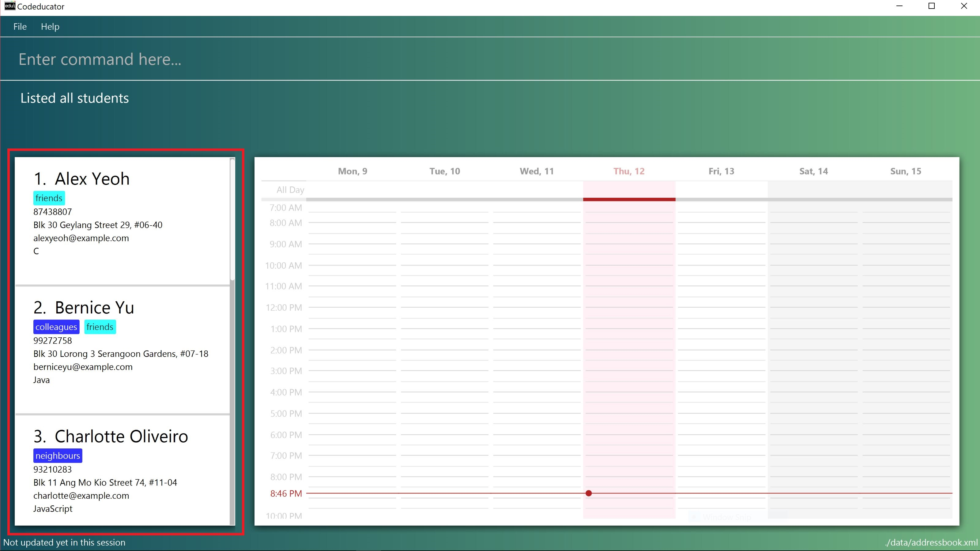Close the Codeducator window

point(964,6)
